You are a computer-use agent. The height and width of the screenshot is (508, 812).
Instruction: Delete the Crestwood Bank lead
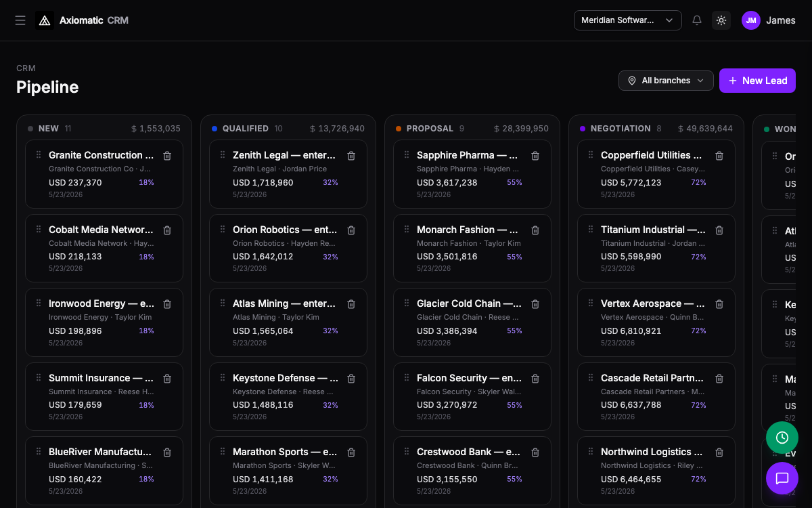pos(535,452)
